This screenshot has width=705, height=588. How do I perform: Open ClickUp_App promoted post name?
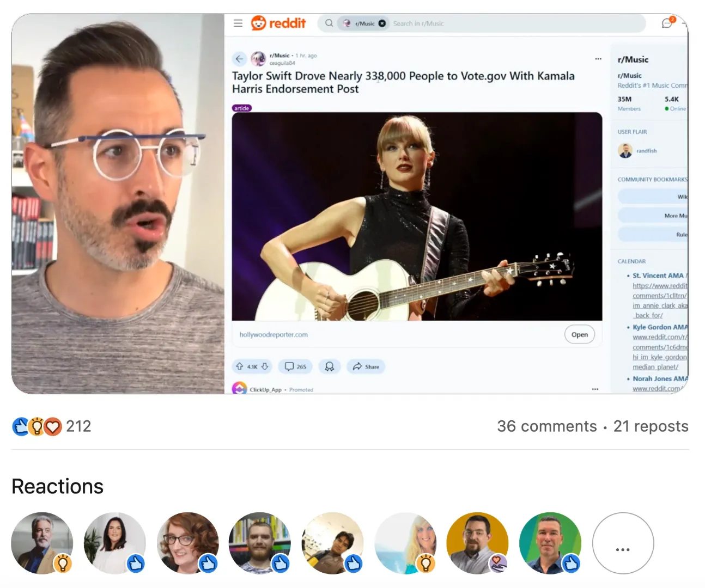coord(266,390)
